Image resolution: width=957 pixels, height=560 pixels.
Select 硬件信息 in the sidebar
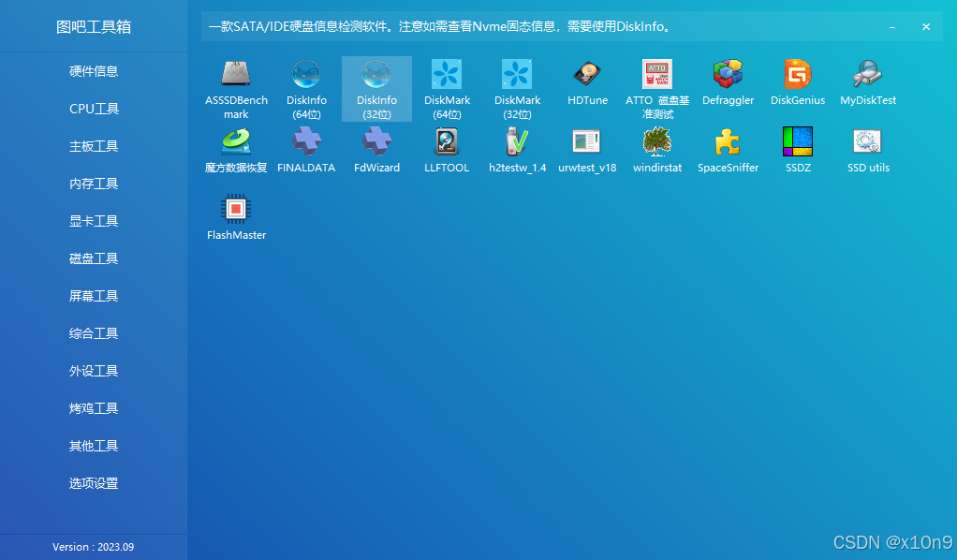click(94, 71)
